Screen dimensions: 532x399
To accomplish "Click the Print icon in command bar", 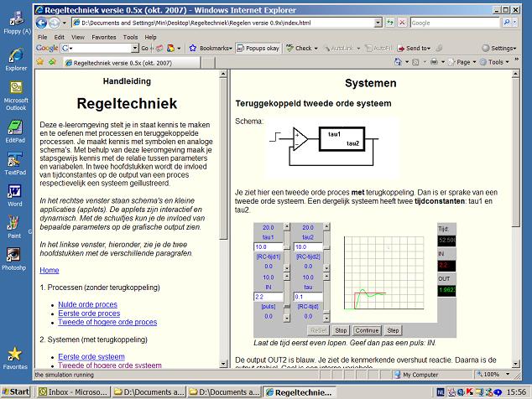I will tap(434, 62).
